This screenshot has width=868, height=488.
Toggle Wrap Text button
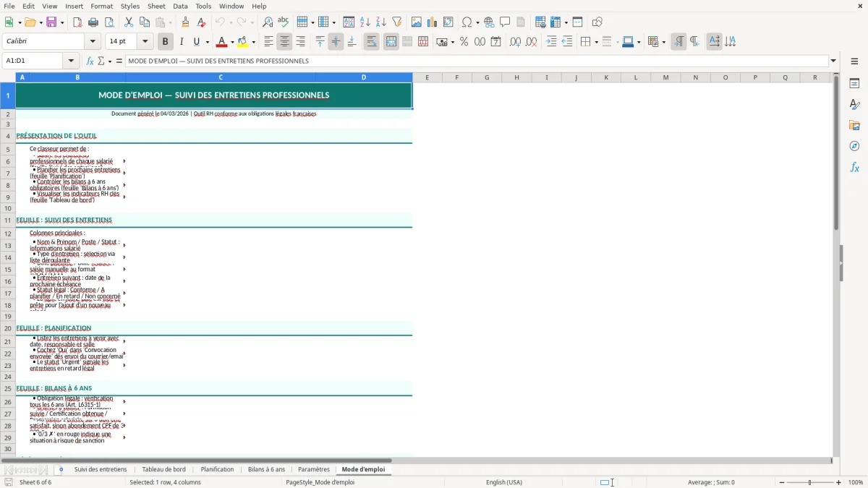[x=372, y=42]
